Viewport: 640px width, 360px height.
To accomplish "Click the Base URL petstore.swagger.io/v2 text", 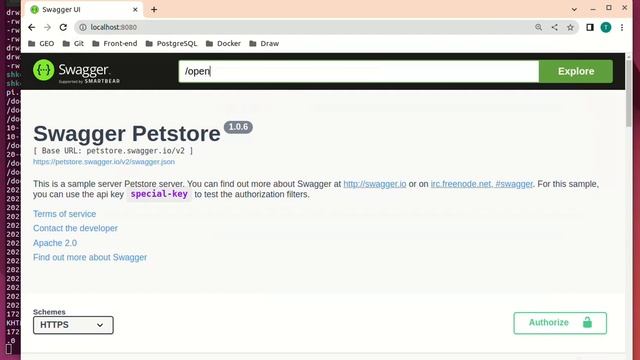I will [113, 151].
